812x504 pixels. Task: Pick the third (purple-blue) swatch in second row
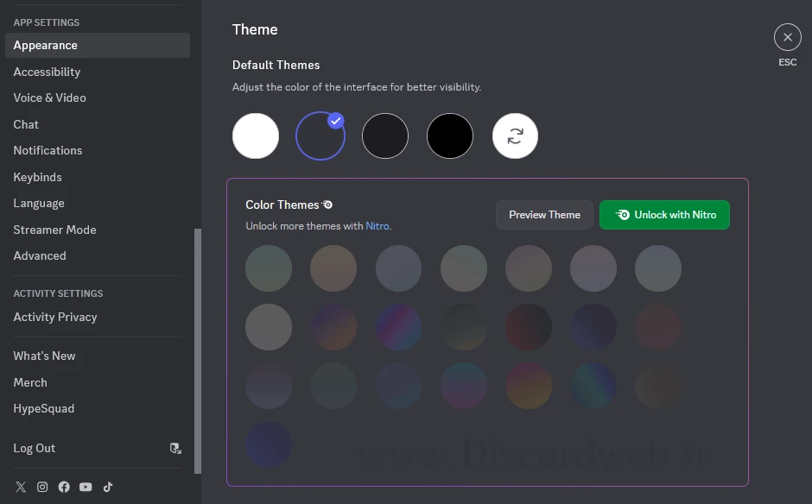tap(399, 327)
